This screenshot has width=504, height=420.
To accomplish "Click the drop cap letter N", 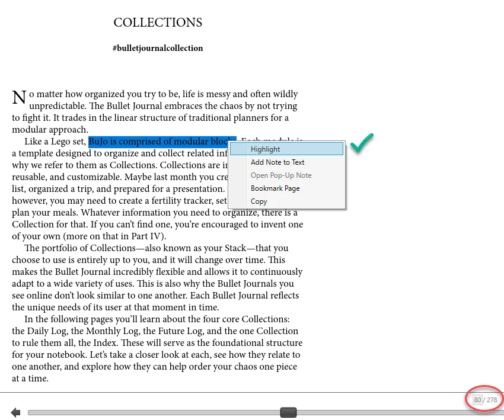I will [x=19, y=97].
